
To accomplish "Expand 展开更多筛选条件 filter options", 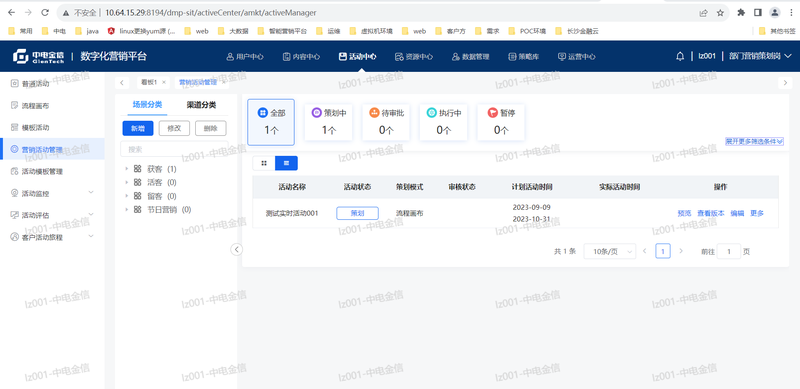I will [x=755, y=141].
